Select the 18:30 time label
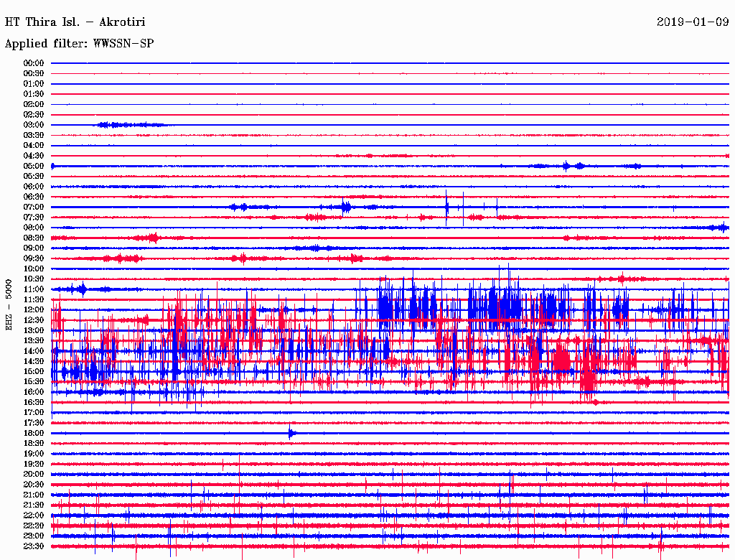The height and width of the screenshot is (560, 735). pos(33,443)
